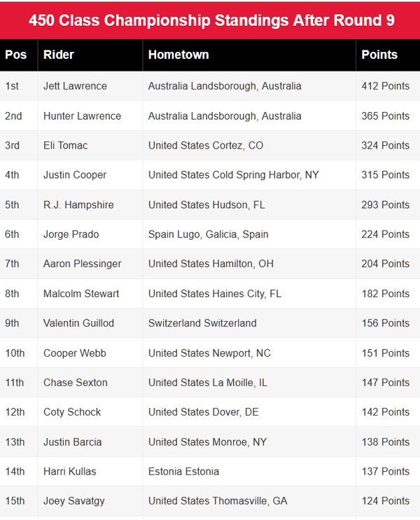The width and height of the screenshot is (420, 520).
Task: Click Cooper Webb's name
Action: (75, 353)
